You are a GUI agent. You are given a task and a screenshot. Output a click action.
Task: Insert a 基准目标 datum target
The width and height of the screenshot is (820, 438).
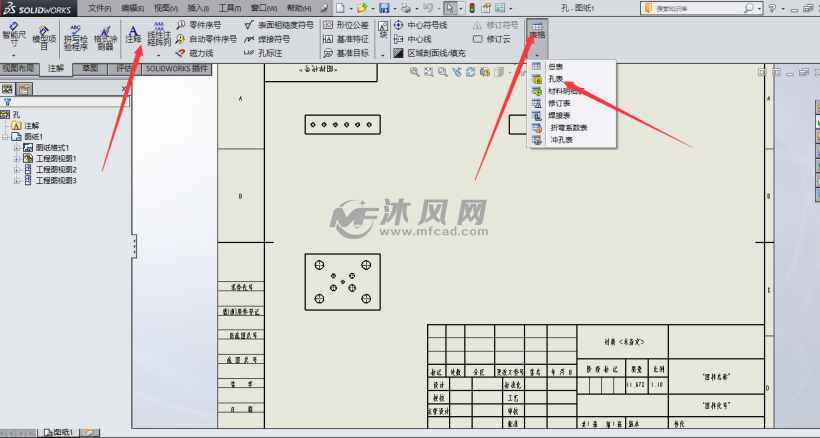coord(346,53)
